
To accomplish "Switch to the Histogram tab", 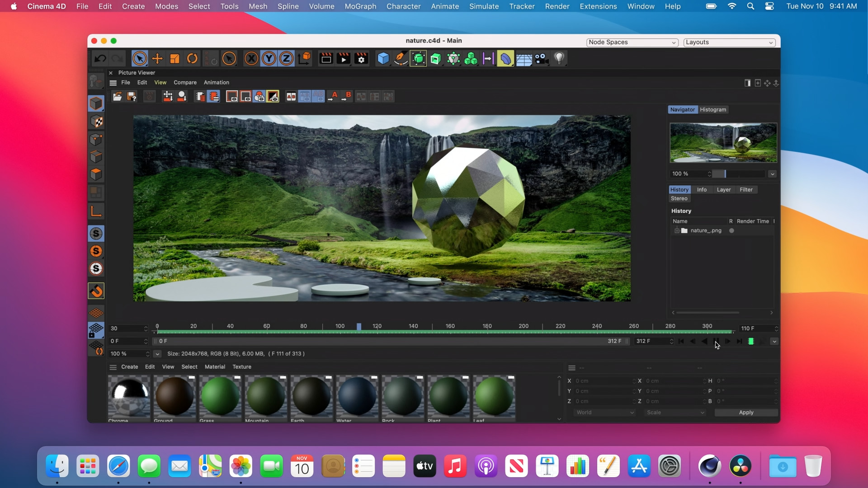I will click(x=712, y=109).
